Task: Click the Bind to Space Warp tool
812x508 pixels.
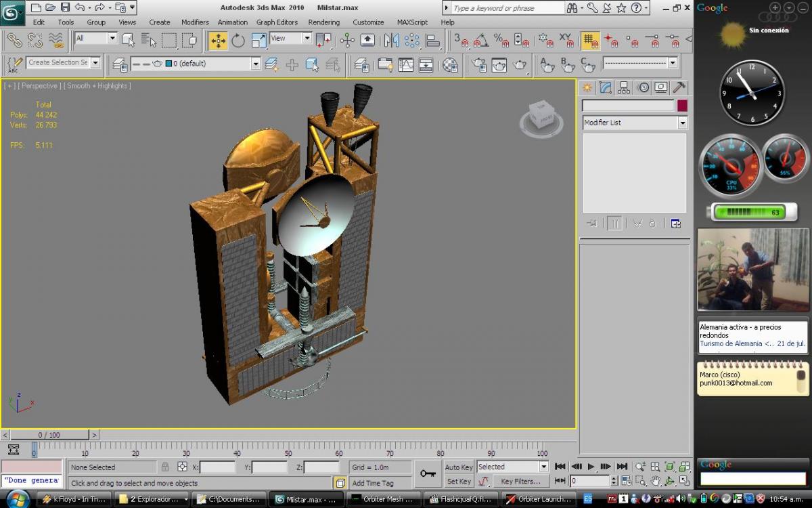Action: (x=55, y=40)
